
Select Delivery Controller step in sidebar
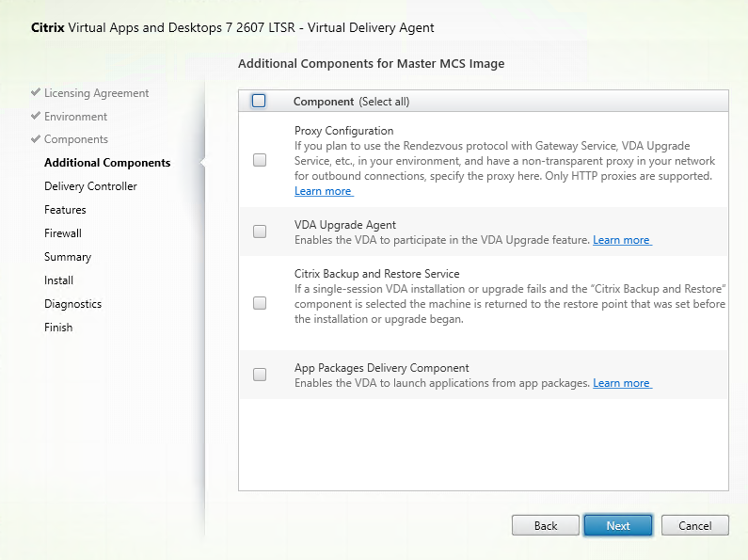90,186
